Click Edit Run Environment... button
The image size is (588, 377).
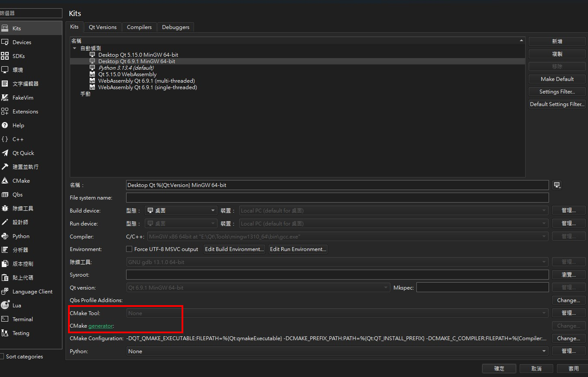(x=298, y=249)
